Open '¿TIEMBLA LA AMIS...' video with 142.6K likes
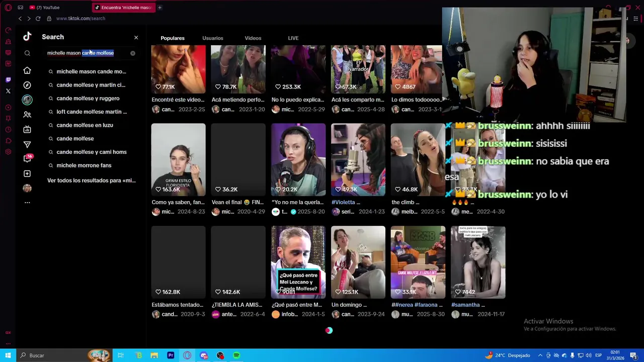This screenshot has height=362, width=644. point(238,262)
